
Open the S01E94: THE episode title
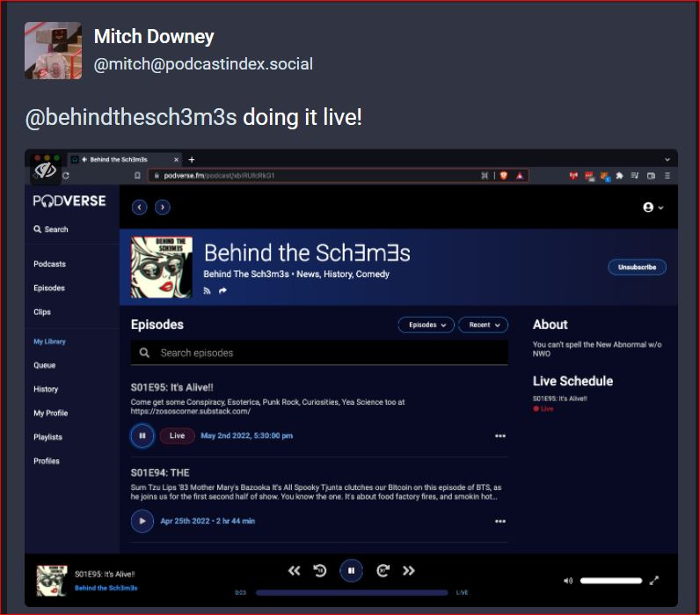coord(160,472)
